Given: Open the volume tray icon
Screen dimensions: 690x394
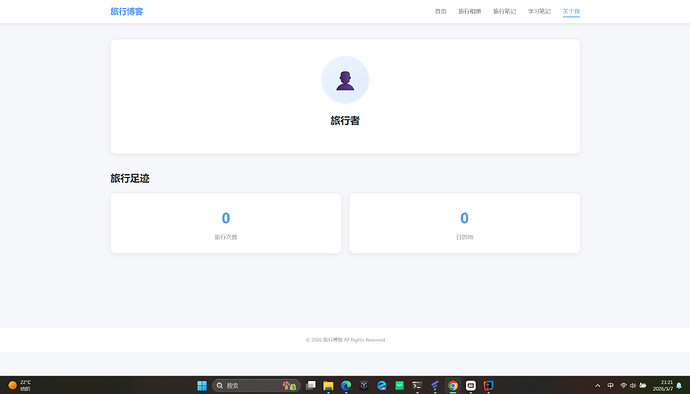Looking at the screenshot, I should point(633,386).
